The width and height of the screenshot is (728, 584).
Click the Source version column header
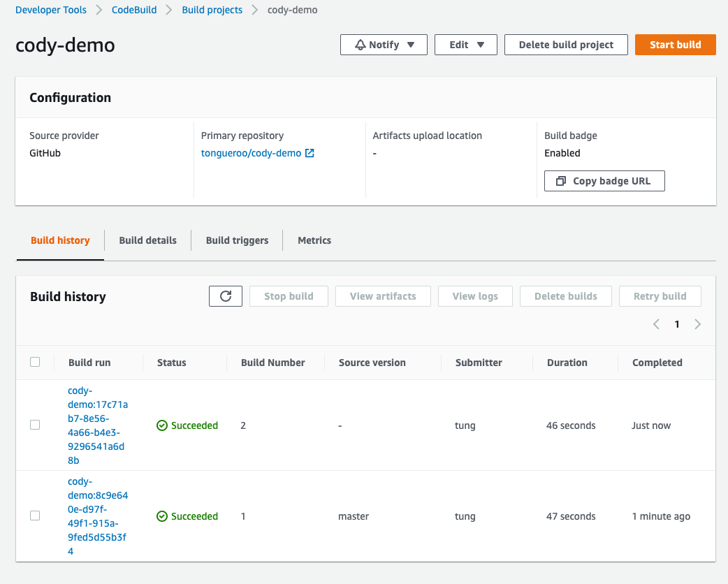tap(372, 363)
